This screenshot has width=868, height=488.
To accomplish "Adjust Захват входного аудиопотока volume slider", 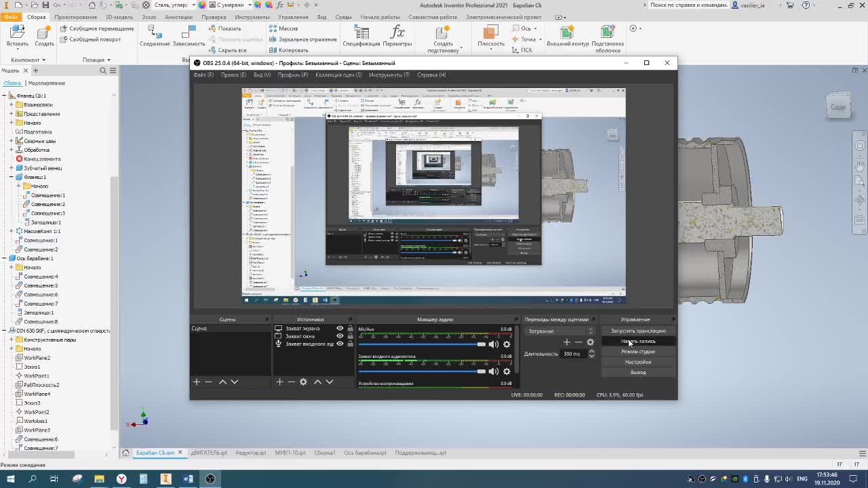I will pyautogui.click(x=422, y=371).
